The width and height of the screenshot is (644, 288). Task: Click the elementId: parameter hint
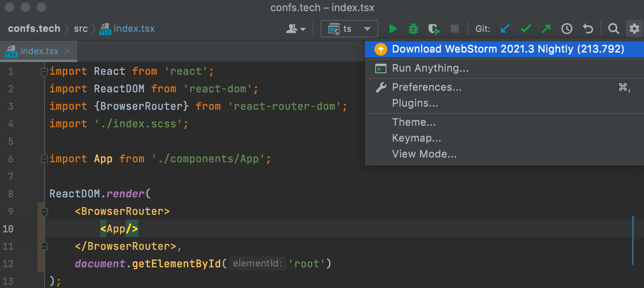pos(257,263)
